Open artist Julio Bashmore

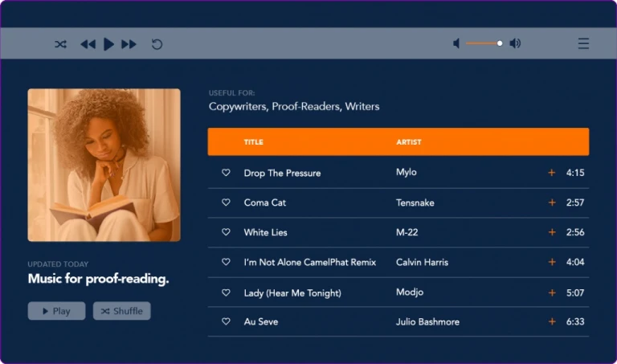coord(427,322)
